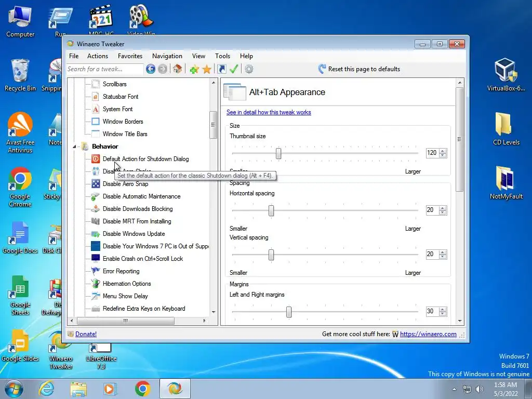Click the Horizontal spacing slider handle
Screen dimensions: 532x399
point(271,210)
